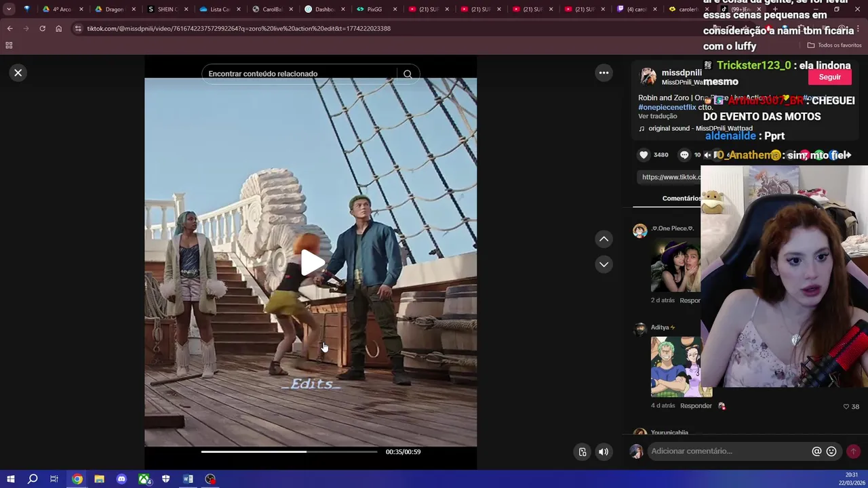868x488 pixels.
Task: Reload the page with refresh icon
Action: [x=42, y=28]
